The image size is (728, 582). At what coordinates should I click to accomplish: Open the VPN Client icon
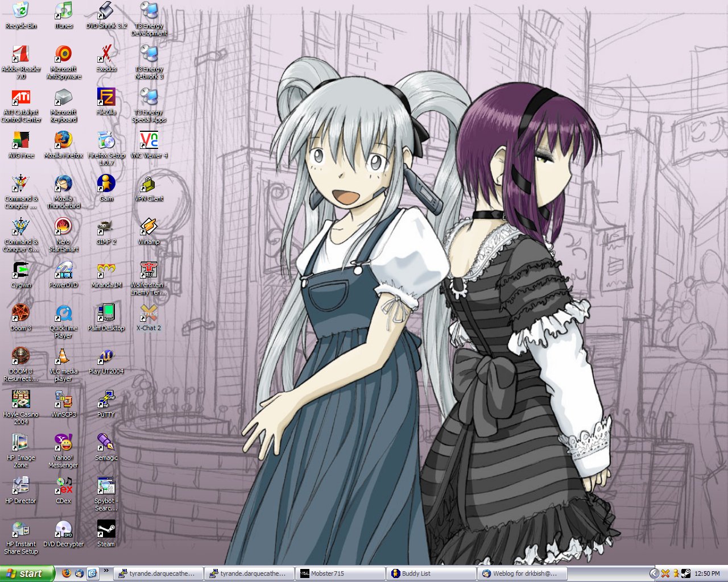click(x=149, y=188)
